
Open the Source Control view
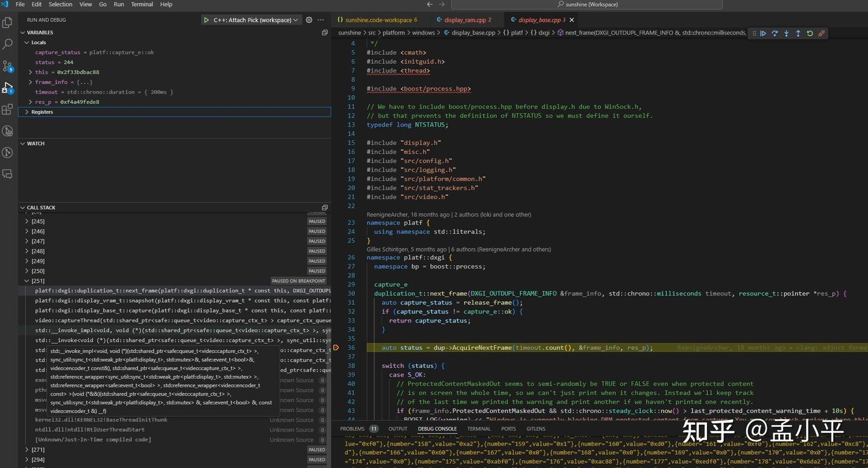click(8, 66)
